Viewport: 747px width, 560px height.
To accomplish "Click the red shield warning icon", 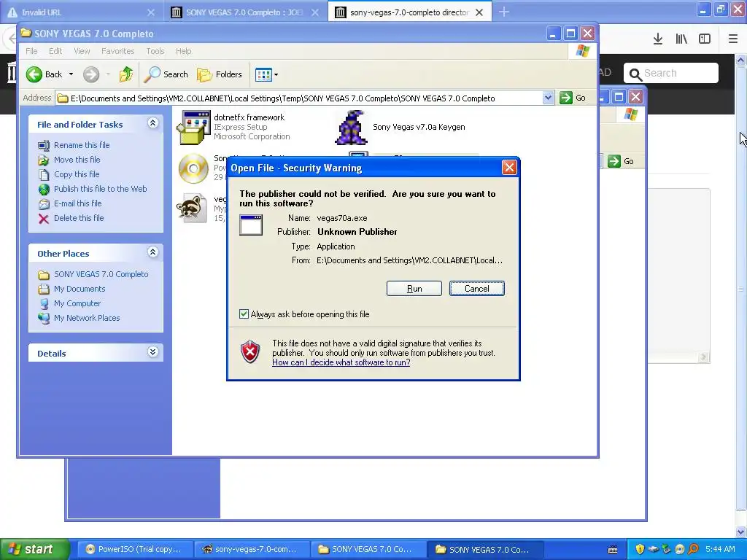I will 250,352.
